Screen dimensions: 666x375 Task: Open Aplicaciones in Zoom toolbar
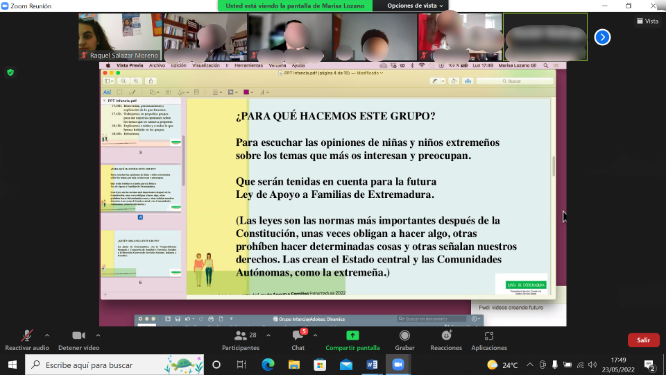point(489,340)
